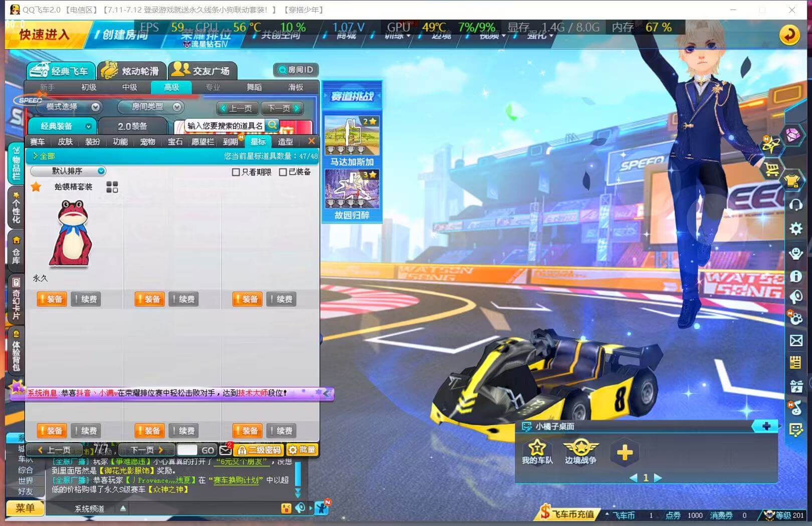Screen dimensions: 812x526
Task: Click the 装备 button under 蛤蟆精套装
Action: click(51, 299)
